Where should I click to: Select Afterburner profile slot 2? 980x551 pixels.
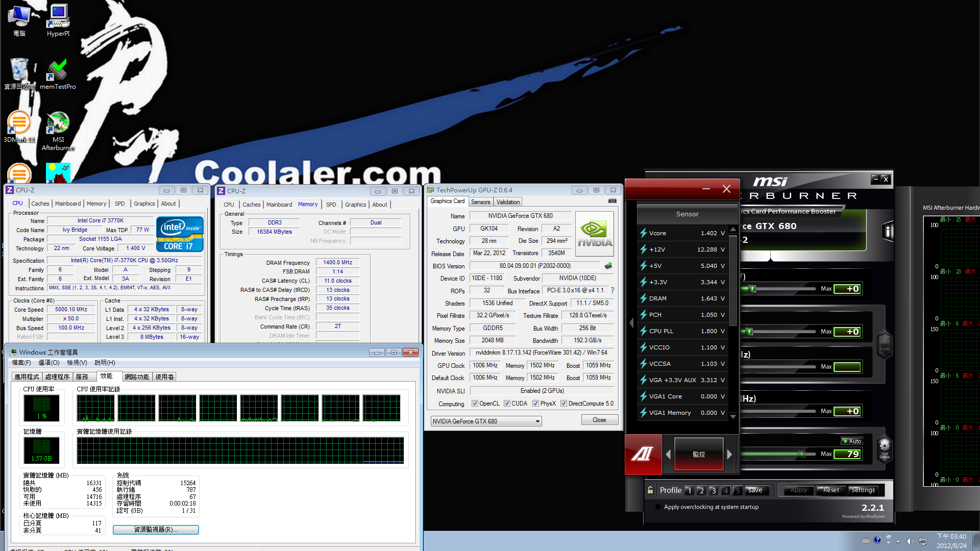[x=701, y=490]
